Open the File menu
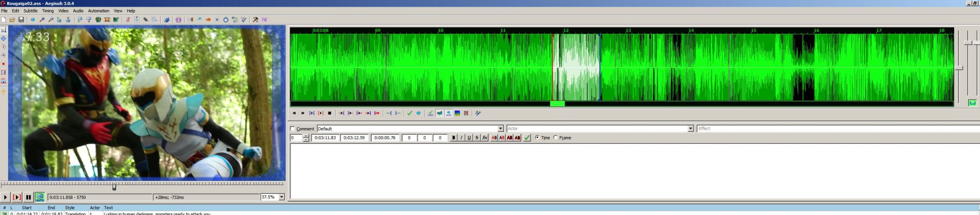The height and width of the screenshot is (215, 980). click(4, 11)
